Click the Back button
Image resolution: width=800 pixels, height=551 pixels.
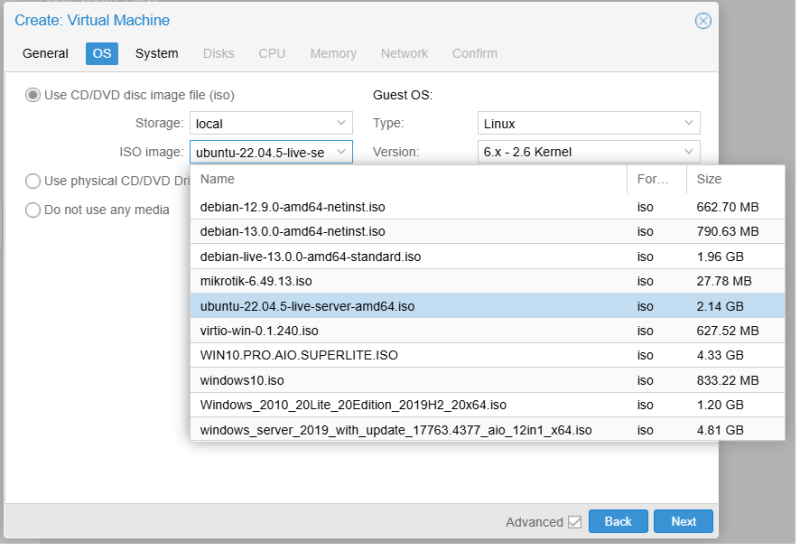[618, 522]
